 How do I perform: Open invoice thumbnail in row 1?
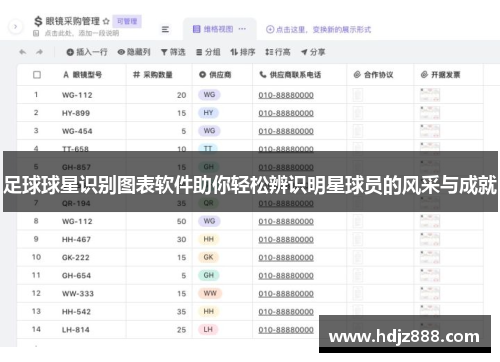coord(430,95)
